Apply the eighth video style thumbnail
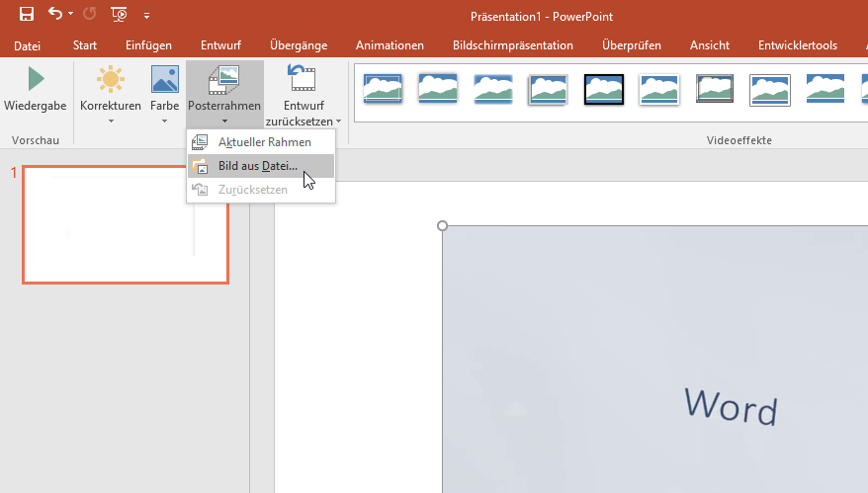The image size is (868, 493). coord(770,90)
